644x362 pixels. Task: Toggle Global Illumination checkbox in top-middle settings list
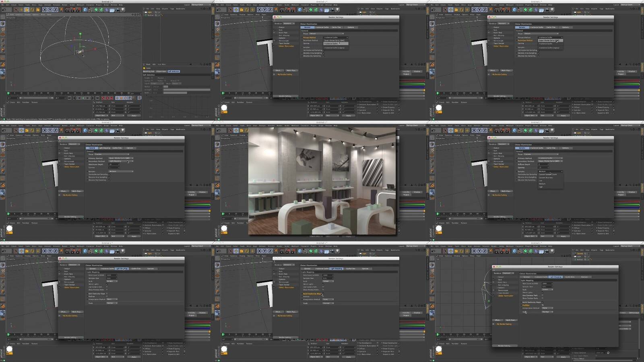[x=275, y=46]
